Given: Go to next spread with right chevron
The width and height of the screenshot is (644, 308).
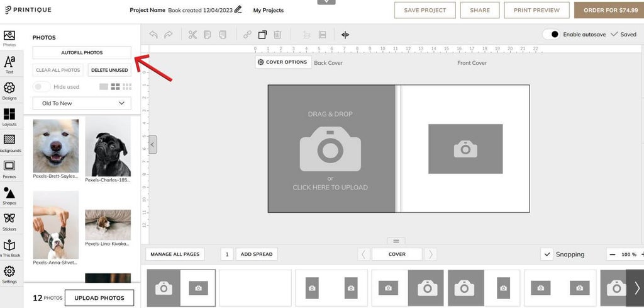Looking at the screenshot, I should point(430,254).
